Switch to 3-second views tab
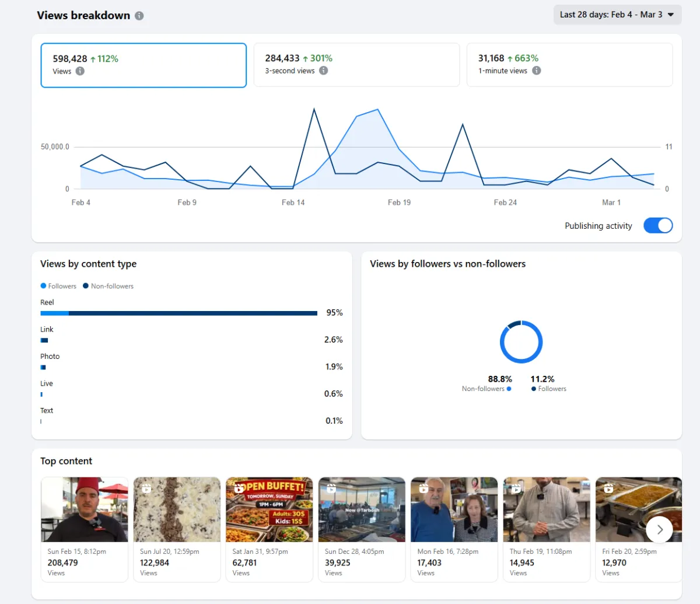The image size is (700, 604). (356, 65)
